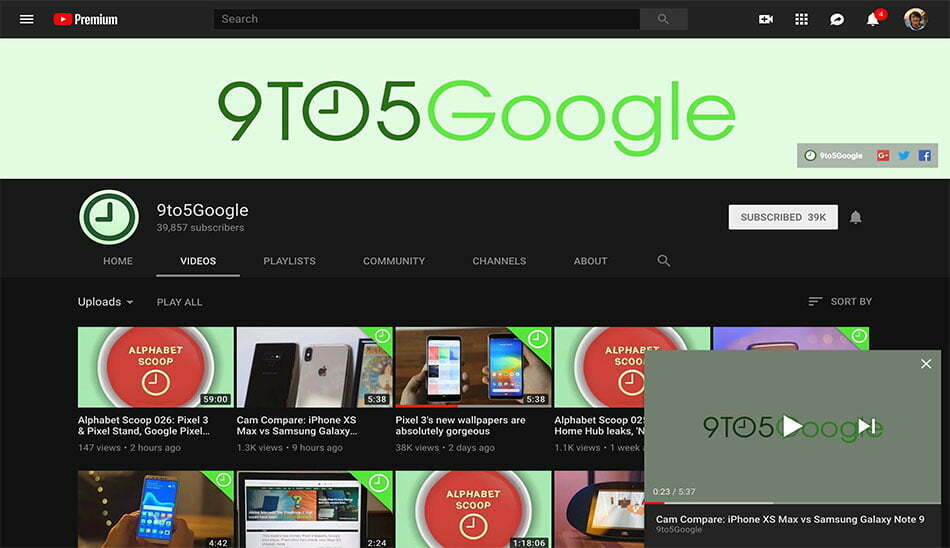Click the search magnifier button
Viewport: 950px width, 548px height.
pyautogui.click(x=663, y=19)
